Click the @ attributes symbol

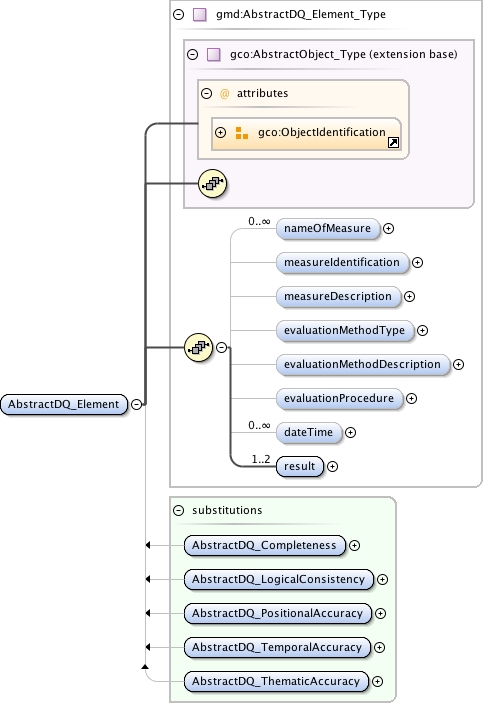(x=224, y=93)
